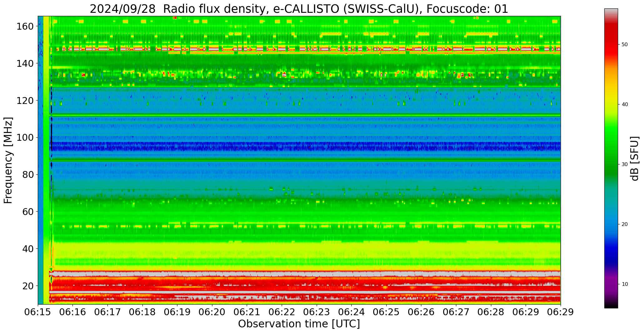Click the 06:17 time tick label
Viewport: 644px width, 333px height.
pyautogui.click(x=108, y=312)
